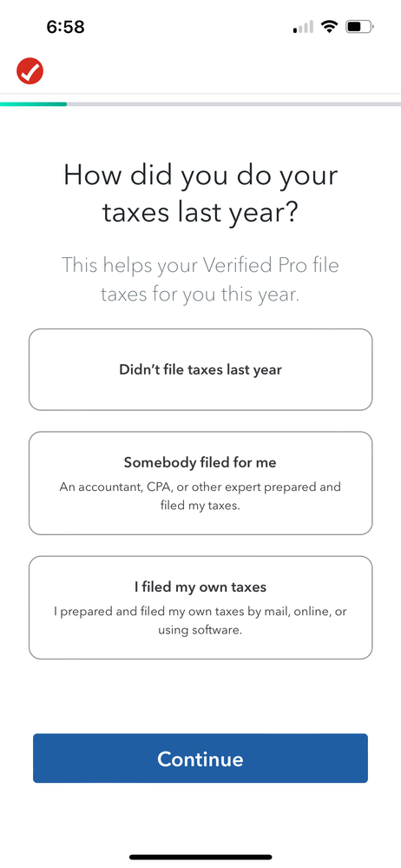Pick the "I filed my own taxes" option
This screenshot has width=401, height=868.
point(200,607)
